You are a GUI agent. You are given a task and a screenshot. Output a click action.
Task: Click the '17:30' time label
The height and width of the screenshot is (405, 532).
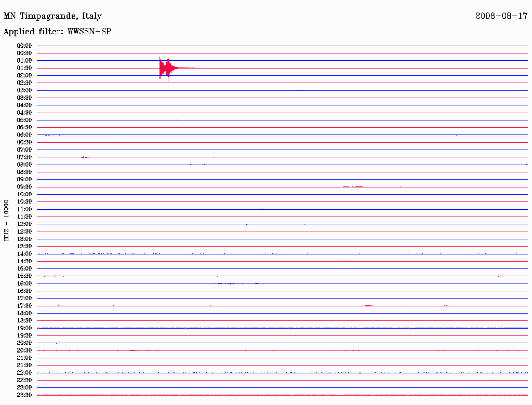point(24,306)
